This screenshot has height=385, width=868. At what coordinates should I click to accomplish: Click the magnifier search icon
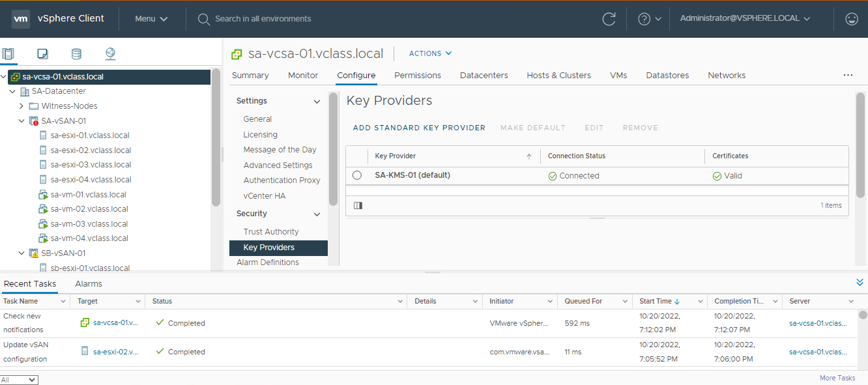point(204,19)
